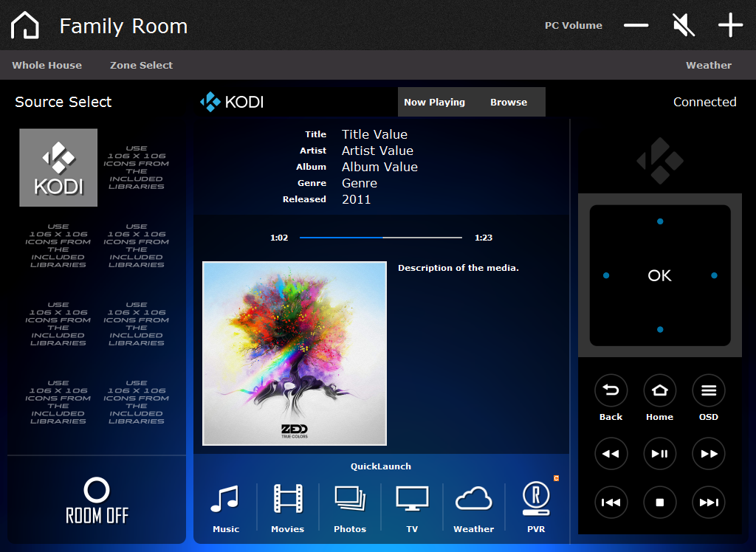Navigate up on the directional pad
Viewport: 756px width, 552px height.
pos(660,221)
